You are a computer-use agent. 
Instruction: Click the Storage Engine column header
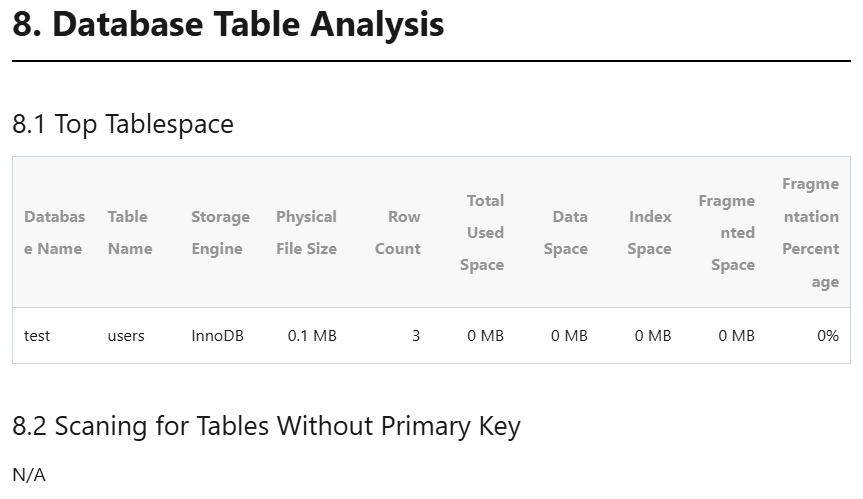pyautogui.click(x=220, y=232)
